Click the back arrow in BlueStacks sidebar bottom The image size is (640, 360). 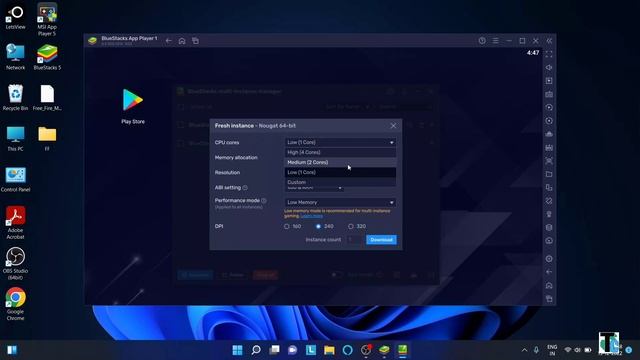(549, 272)
